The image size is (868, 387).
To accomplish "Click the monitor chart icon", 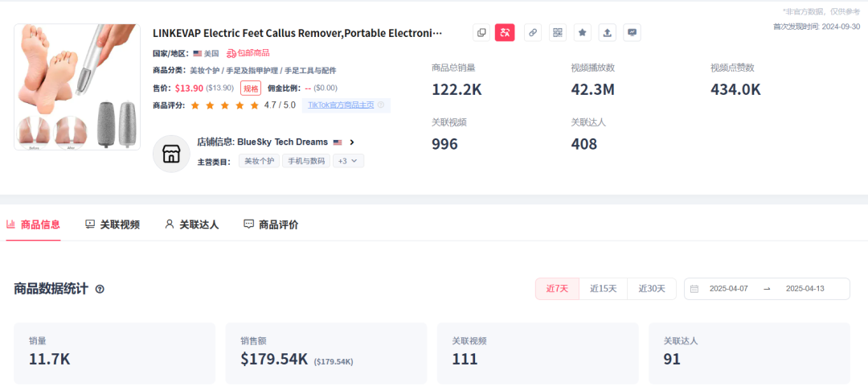I will click(x=633, y=33).
